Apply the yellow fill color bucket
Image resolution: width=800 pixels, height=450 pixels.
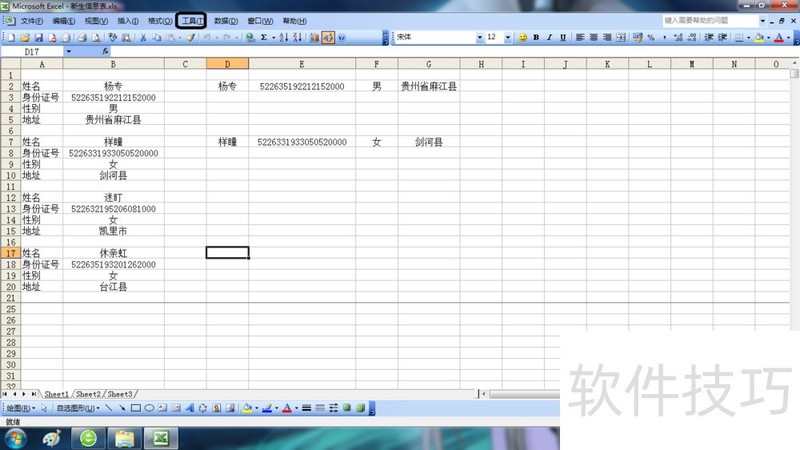pyautogui.click(x=759, y=37)
